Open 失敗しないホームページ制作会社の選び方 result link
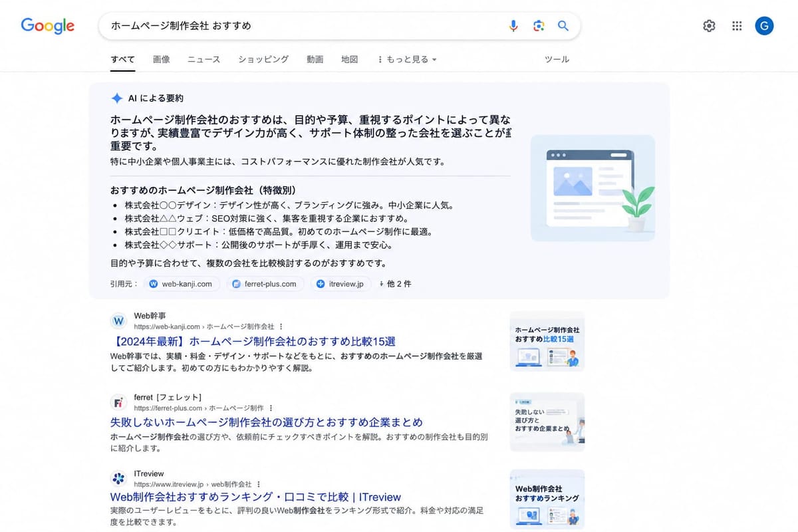 point(266,422)
